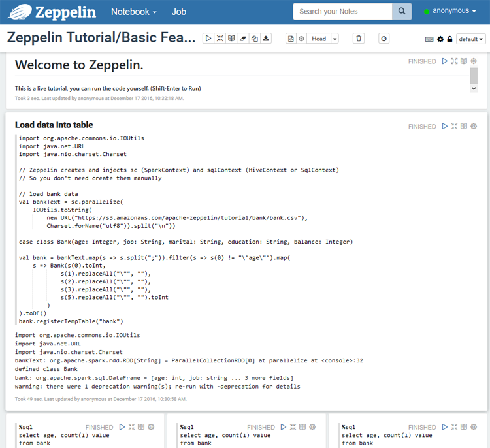Viewport: 490px width, 448px height.
Task: Run all paragraphs in the note
Action: coord(208,39)
